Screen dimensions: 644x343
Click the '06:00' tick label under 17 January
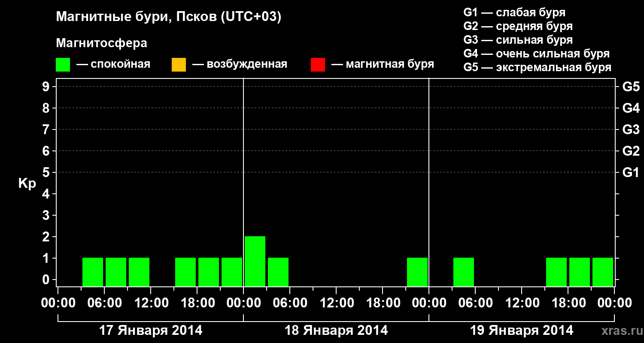coord(104,303)
